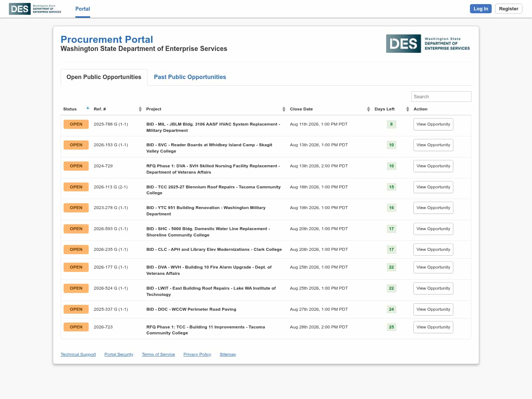Viewport: 532px width, 399px height.
Task: Select reference number 2024-729
Action: (103, 166)
